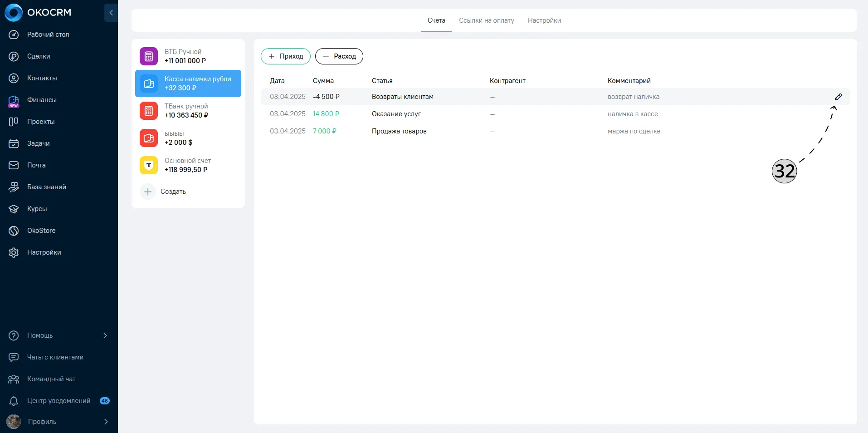868x433 pixels.
Task: Open the Проекты board icon
Action: (x=14, y=122)
